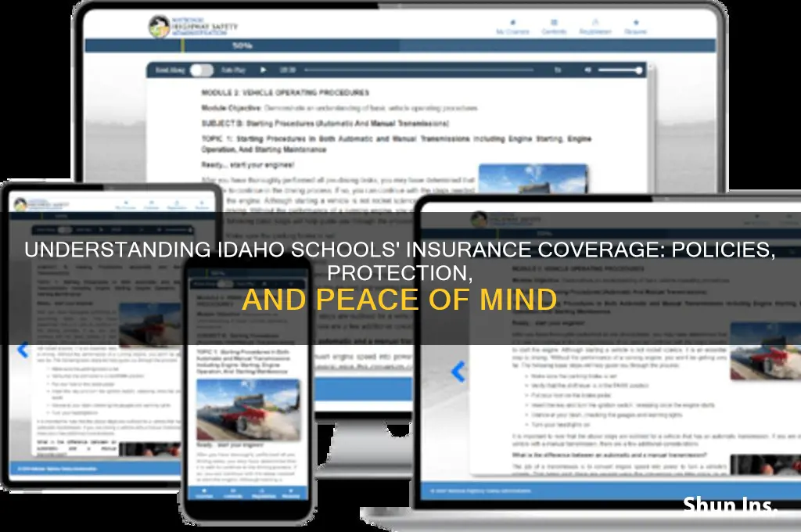Viewport: 801px width, 532px height.
Task: Click the Auto Play label on the monitor
Action: [x=233, y=70]
